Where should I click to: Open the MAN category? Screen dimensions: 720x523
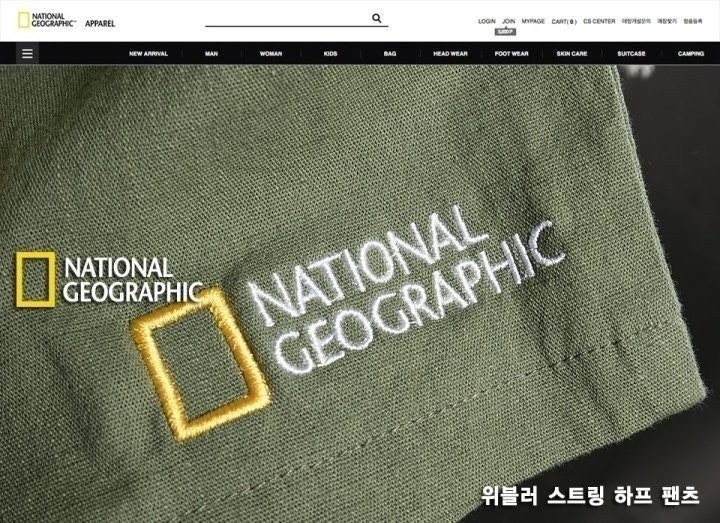pyautogui.click(x=211, y=54)
